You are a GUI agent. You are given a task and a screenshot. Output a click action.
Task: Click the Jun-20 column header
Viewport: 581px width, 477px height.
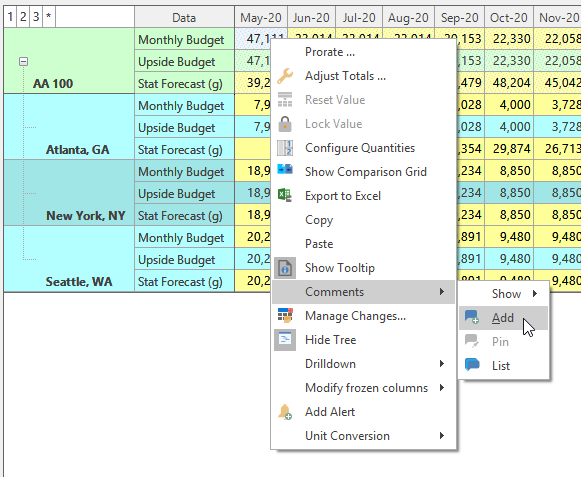point(311,17)
